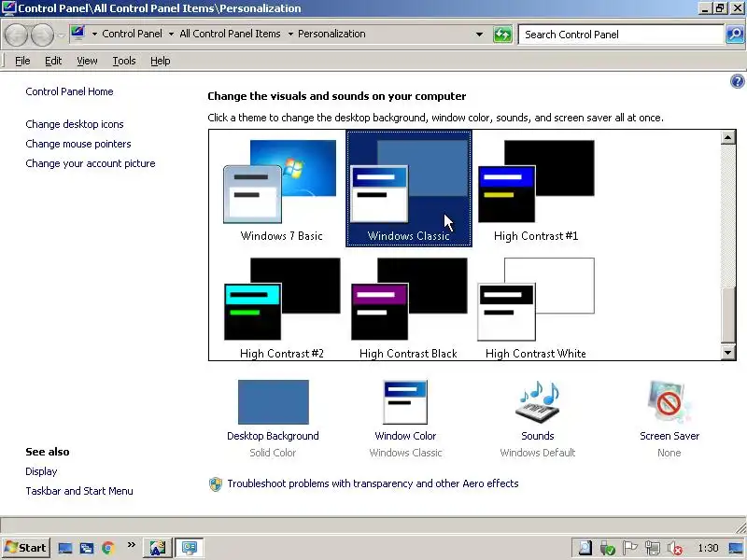Image resolution: width=747 pixels, height=560 pixels.
Task: Click the Desktop Background label link
Action: [x=273, y=436]
